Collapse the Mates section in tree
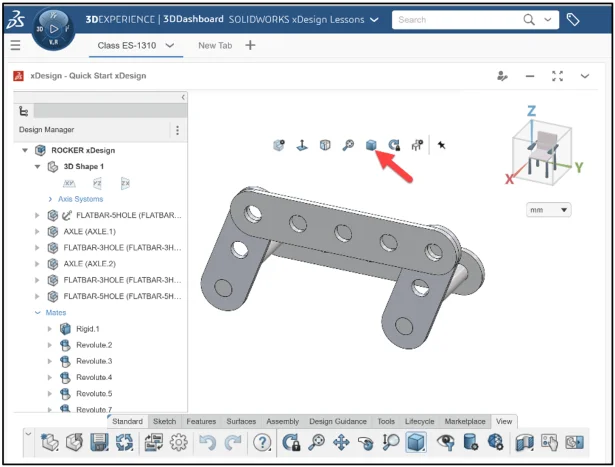This screenshot has width=615, height=467. point(38,312)
